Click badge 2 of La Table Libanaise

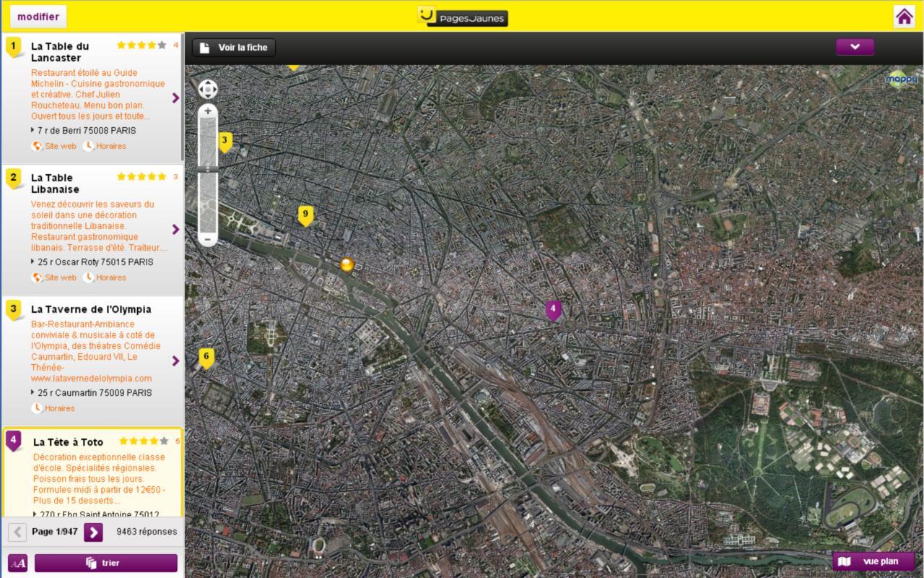tap(14, 178)
